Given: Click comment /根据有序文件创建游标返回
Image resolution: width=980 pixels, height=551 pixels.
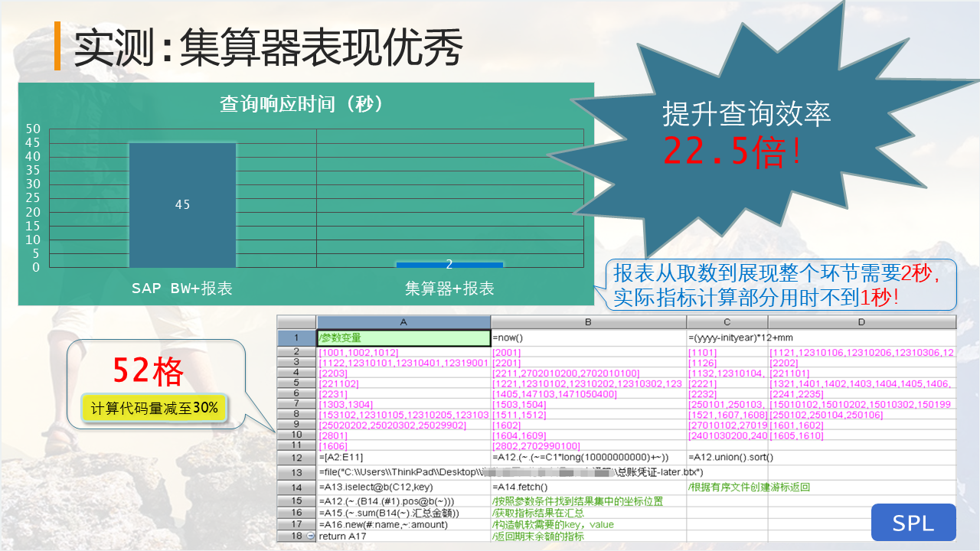Looking at the screenshot, I should (749, 487).
